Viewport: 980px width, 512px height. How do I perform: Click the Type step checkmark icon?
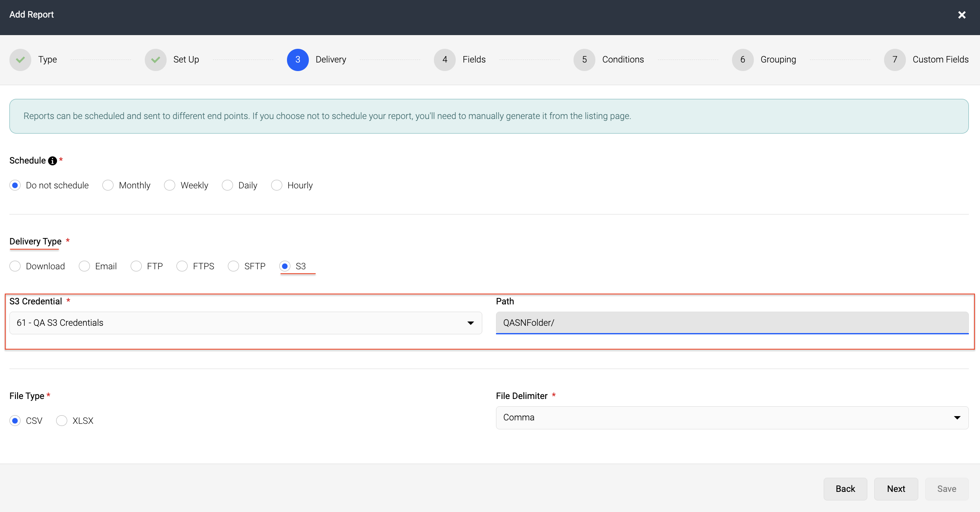20,60
